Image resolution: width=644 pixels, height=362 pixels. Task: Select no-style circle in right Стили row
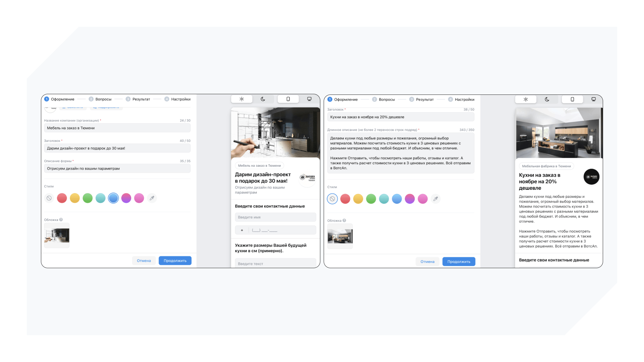click(332, 199)
